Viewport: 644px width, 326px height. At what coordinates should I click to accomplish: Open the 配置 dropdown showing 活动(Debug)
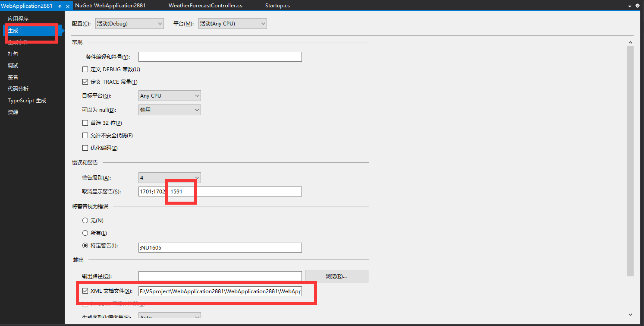click(x=129, y=24)
